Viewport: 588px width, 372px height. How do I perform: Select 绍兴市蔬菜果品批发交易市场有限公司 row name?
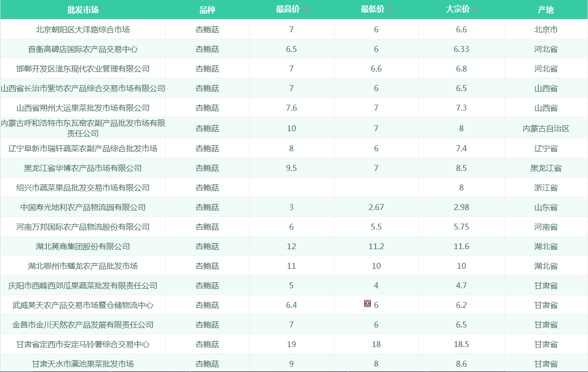click(83, 187)
